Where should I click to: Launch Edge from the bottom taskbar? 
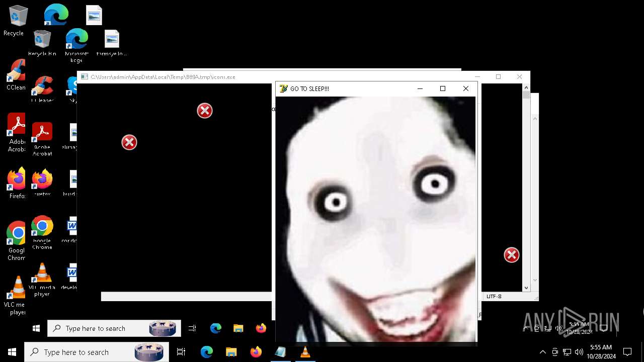click(207, 352)
